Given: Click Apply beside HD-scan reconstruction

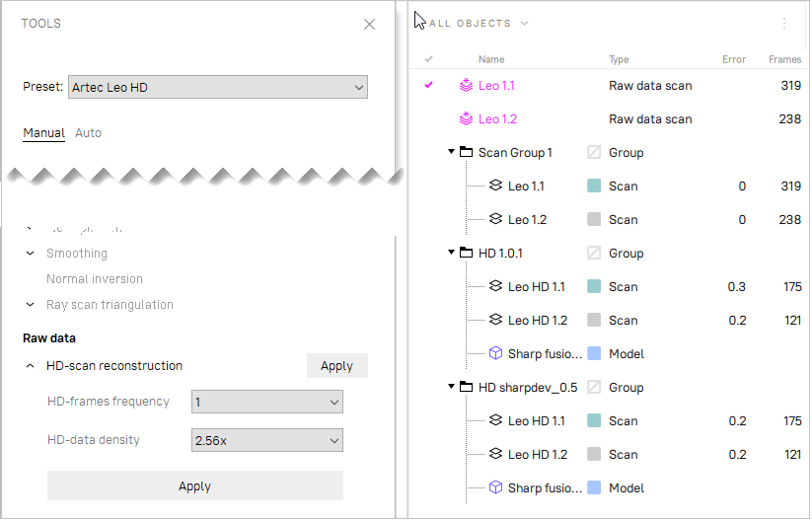Looking at the screenshot, I should click(337, 366).
